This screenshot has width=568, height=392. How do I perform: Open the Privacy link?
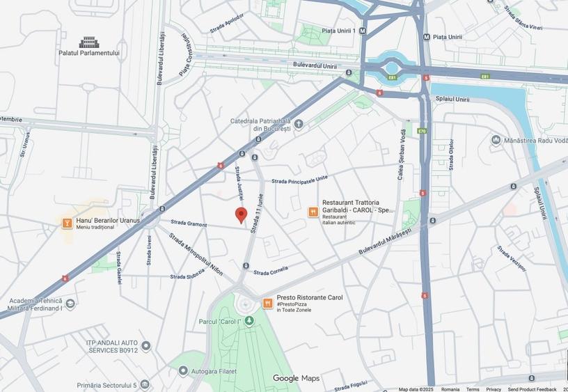pos(494,389)
